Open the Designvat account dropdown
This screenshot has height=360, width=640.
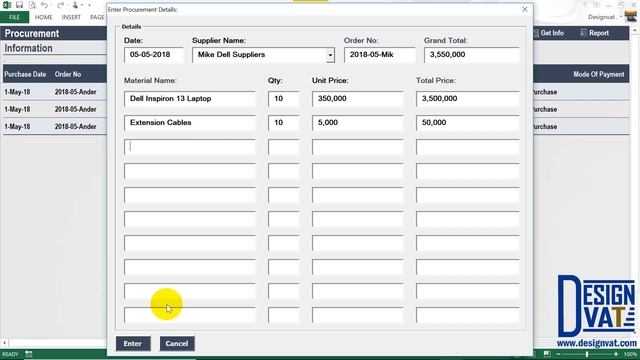604,17
